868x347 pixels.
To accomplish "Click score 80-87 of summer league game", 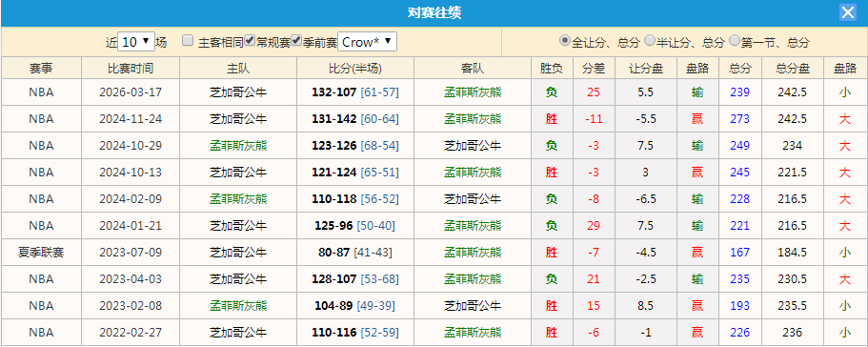I will 333,253.
